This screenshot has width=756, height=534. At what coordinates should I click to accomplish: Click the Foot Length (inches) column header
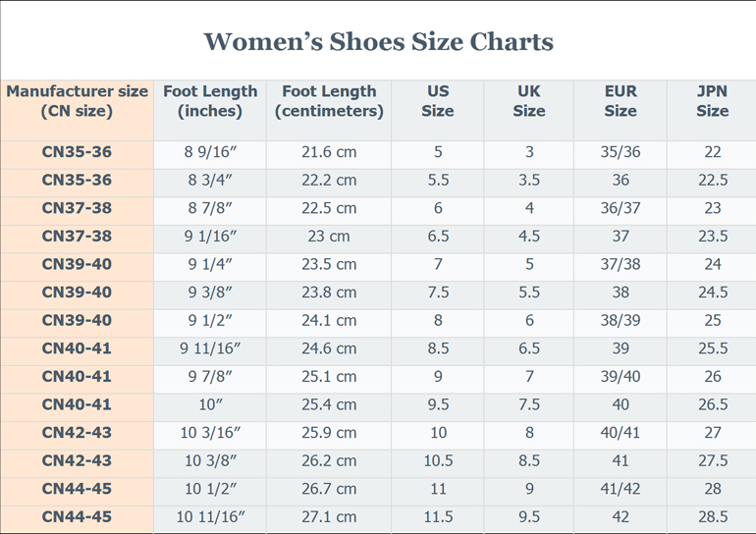210,101
